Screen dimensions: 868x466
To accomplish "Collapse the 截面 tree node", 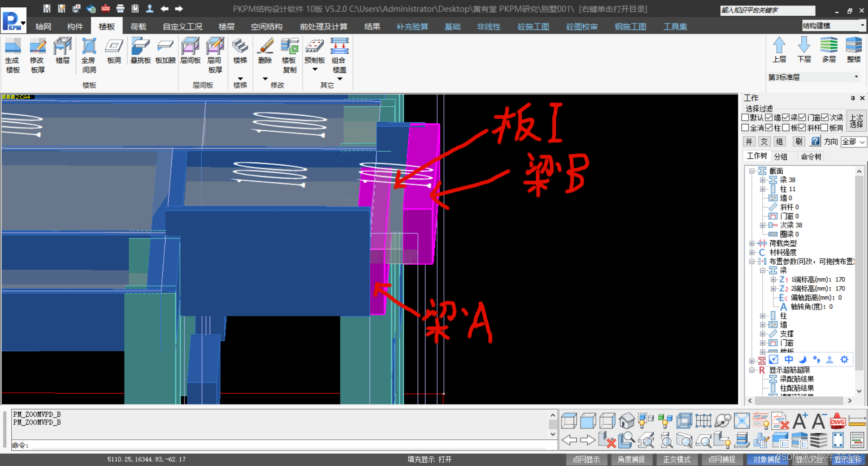I will [752, 171].
